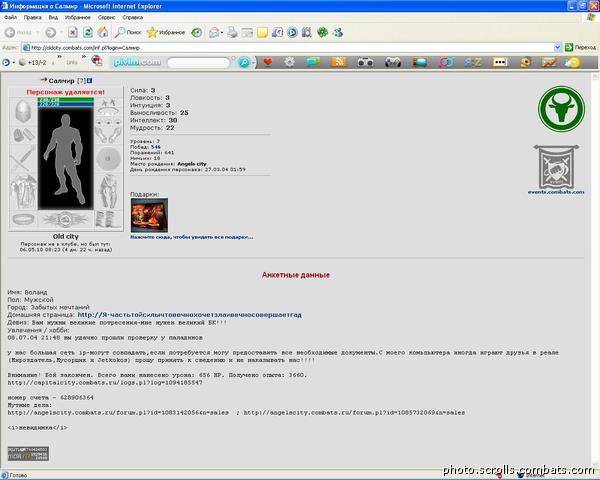Click the gamepad games icon in pivim toolbar

(393, 62)
